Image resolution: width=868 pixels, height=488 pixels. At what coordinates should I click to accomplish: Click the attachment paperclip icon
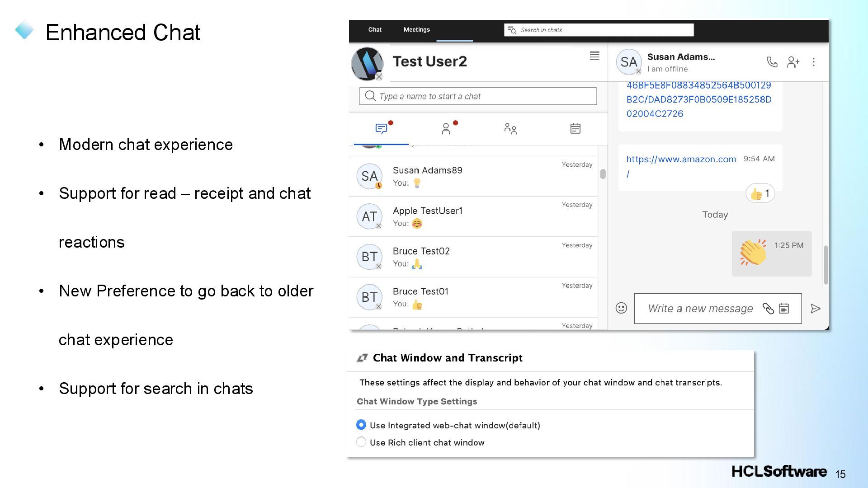(768, 309)
